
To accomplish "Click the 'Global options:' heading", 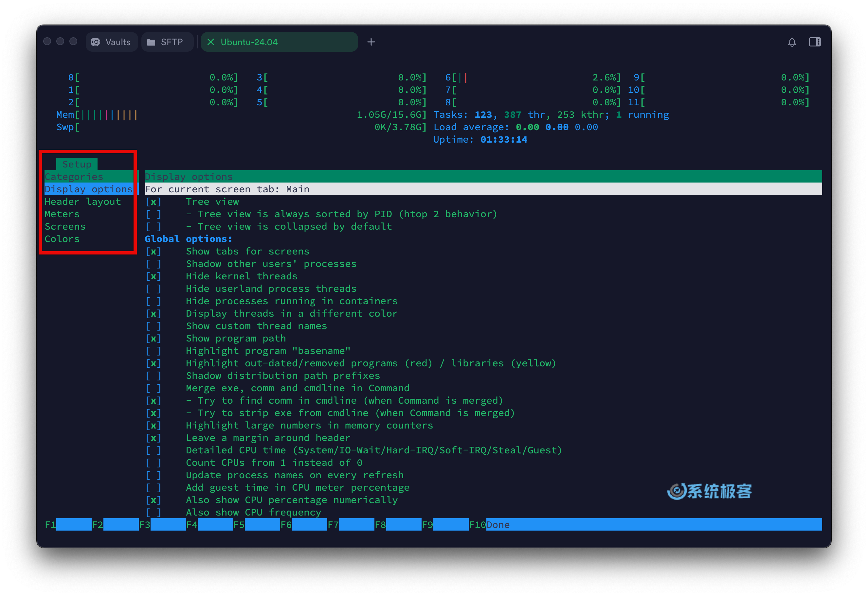I will [188, 238].
